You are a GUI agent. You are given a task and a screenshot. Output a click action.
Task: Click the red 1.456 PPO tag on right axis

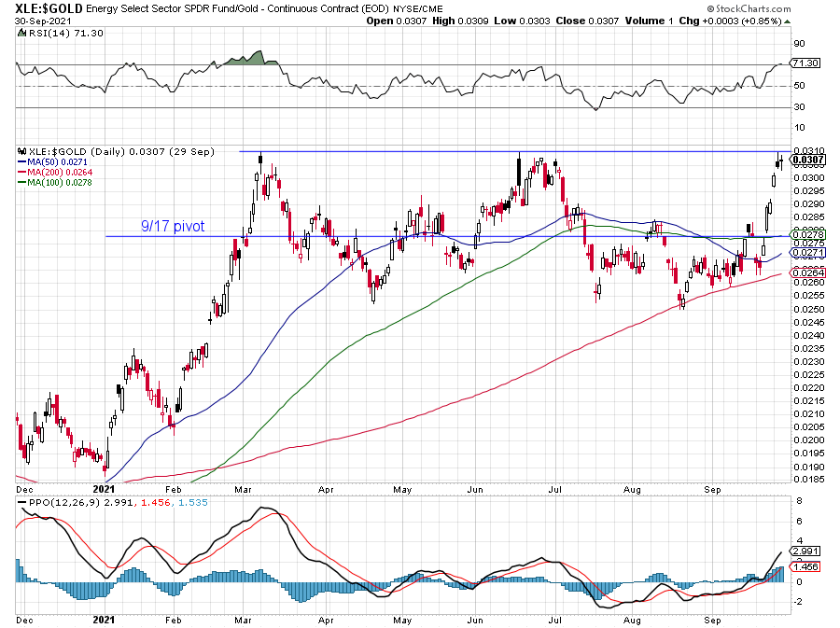click(805, 567)
